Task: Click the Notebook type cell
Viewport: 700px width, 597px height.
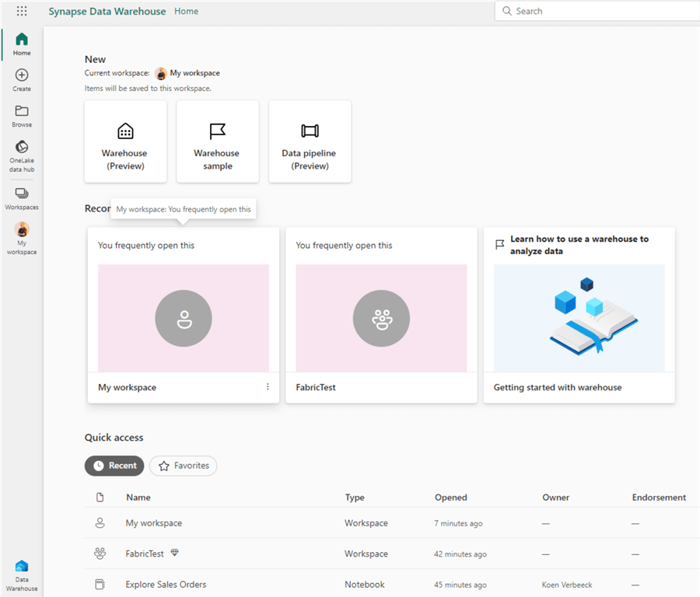Action: pyautogui.click(x=364, y=584)
